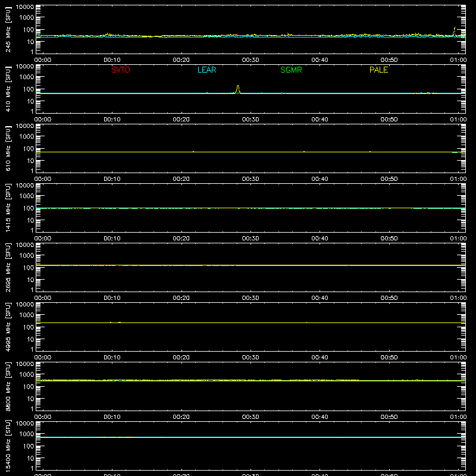The height and width of the screenshot is (476, 476).
Task: Select the 00:40 tick label under 2695 MHz plot
Action: coord(320,298)
